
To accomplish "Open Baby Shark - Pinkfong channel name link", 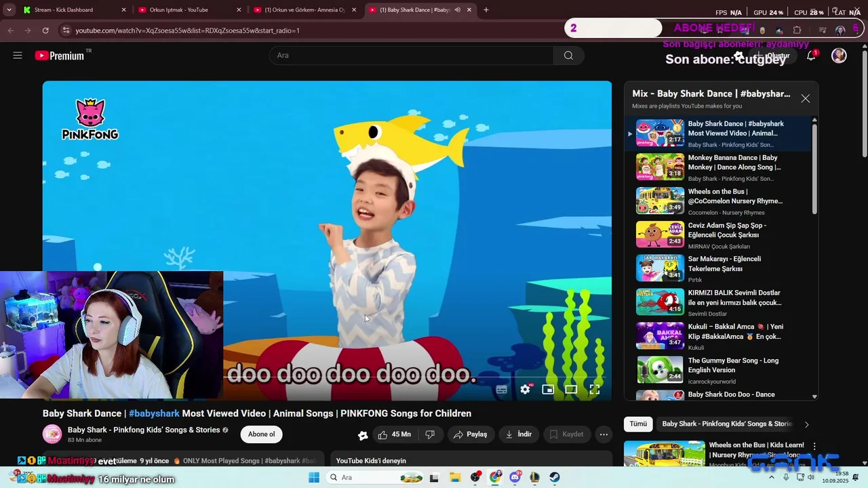I will (144, 430).
